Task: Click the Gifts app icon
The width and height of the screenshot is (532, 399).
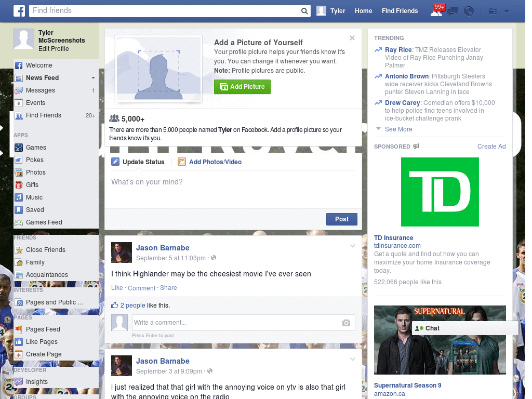Action: [19, 185]
